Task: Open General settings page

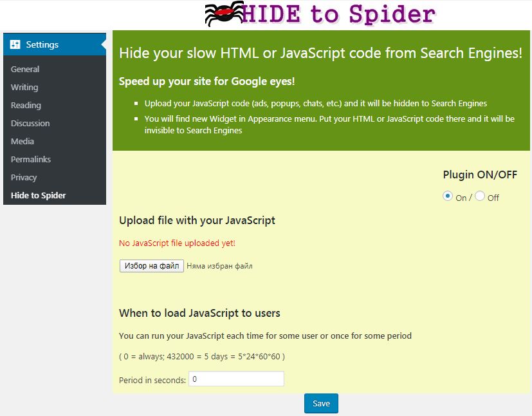Action: point(25,70)
